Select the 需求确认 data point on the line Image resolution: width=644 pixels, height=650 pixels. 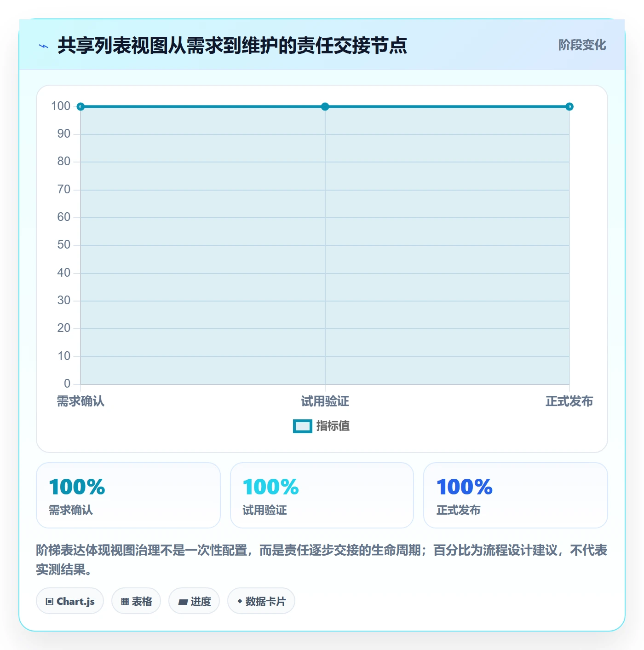pos(80,107)
